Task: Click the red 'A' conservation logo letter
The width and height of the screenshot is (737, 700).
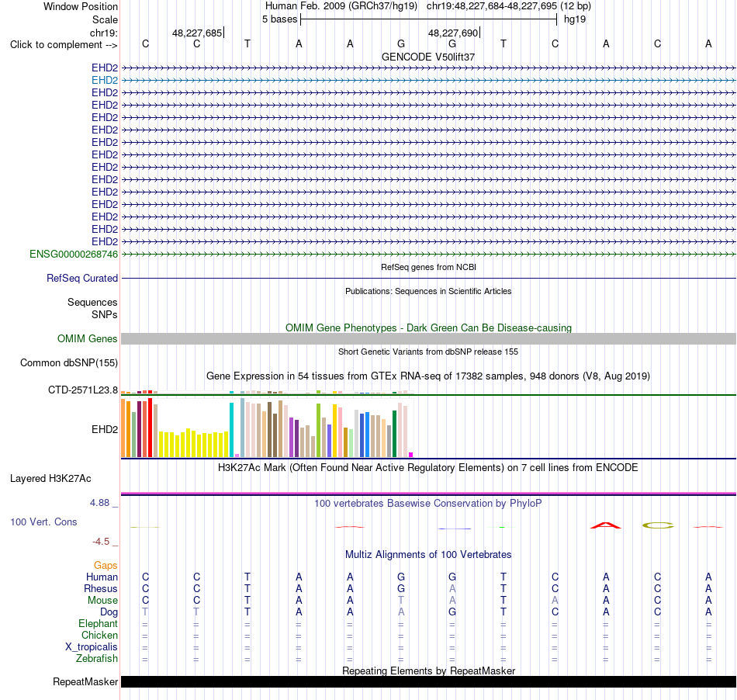Action: [606, 525]
